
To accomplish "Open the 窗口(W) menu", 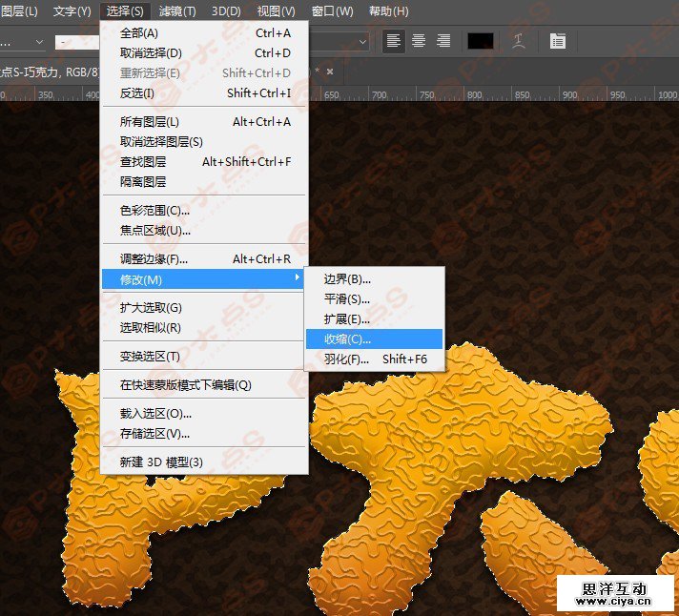I will coord(332,11).
